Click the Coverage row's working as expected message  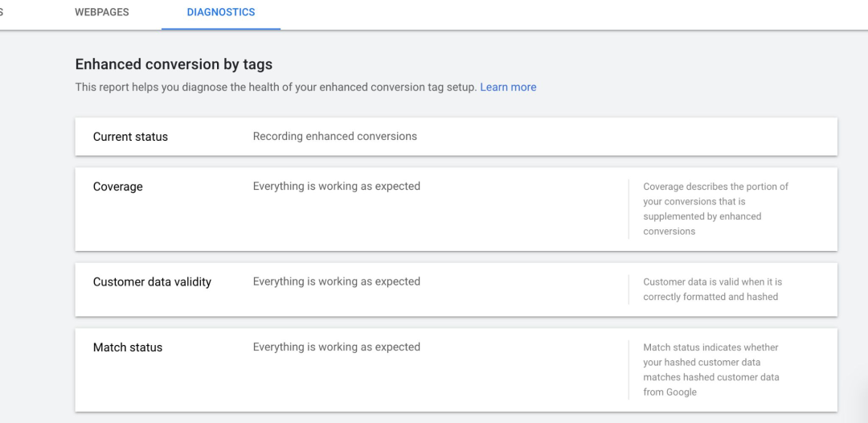pos(337,187)
